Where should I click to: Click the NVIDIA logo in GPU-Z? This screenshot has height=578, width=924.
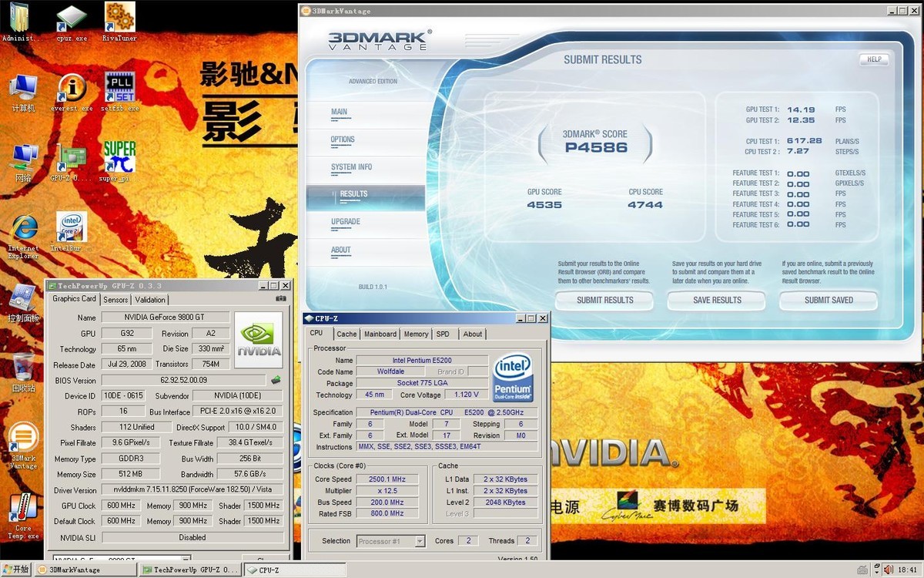259,340
